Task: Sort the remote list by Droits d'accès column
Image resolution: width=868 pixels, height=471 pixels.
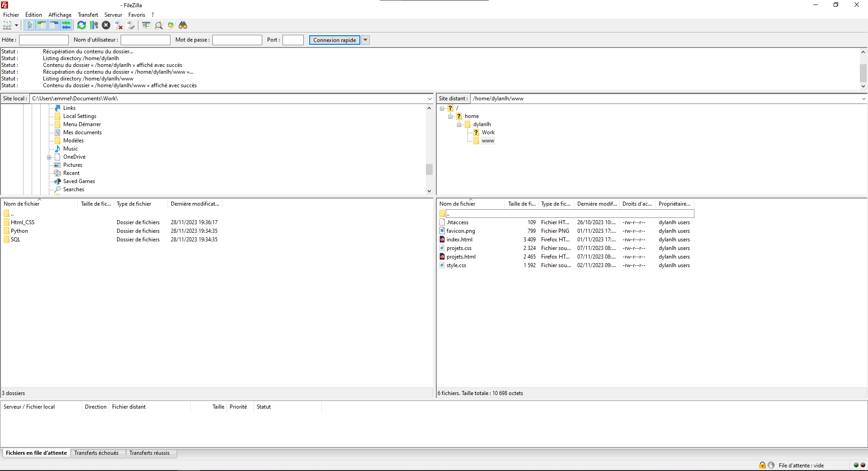Action: point(637,204)
